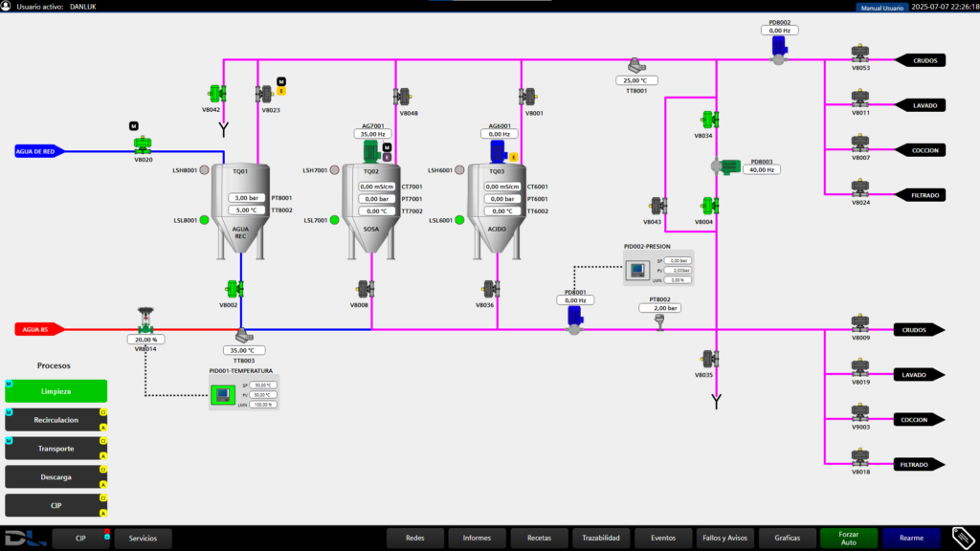980x551 pixels.
Task: Click pressure transmitter PT8002 icon
Action: coord(659,321)
